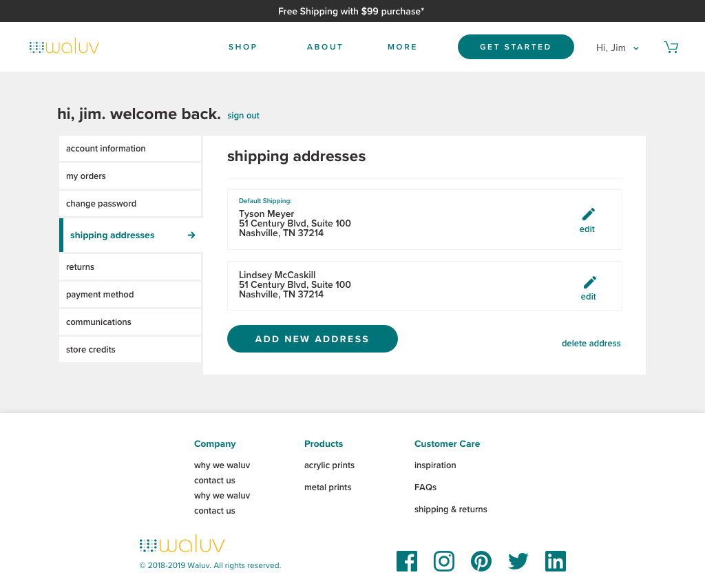Click the waluv logo in header

coord(64,47)
